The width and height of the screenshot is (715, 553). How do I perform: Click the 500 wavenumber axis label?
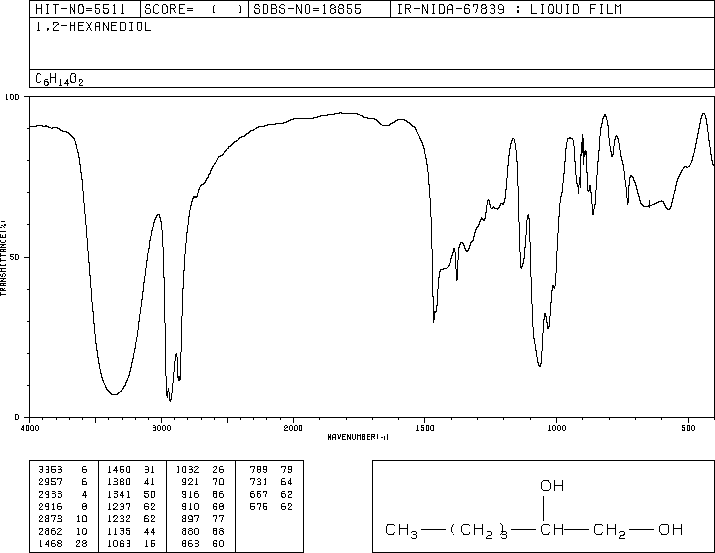pos(688,428)
